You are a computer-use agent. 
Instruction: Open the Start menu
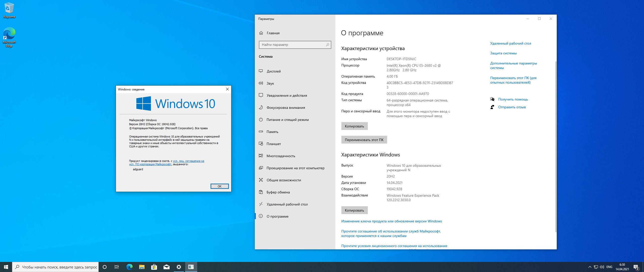pos(6,267)
